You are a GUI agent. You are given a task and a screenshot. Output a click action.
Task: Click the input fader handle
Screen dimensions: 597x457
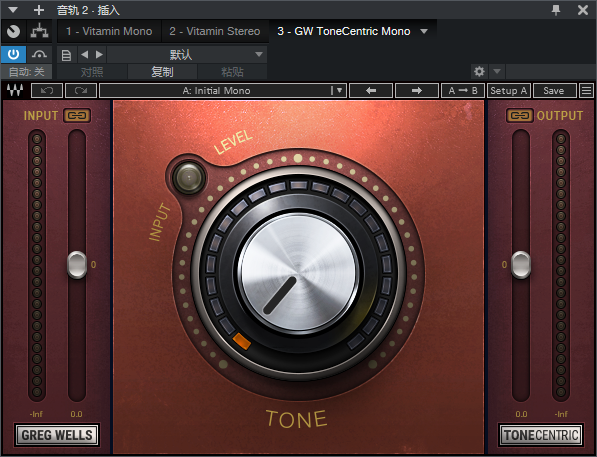coord(77,265)
